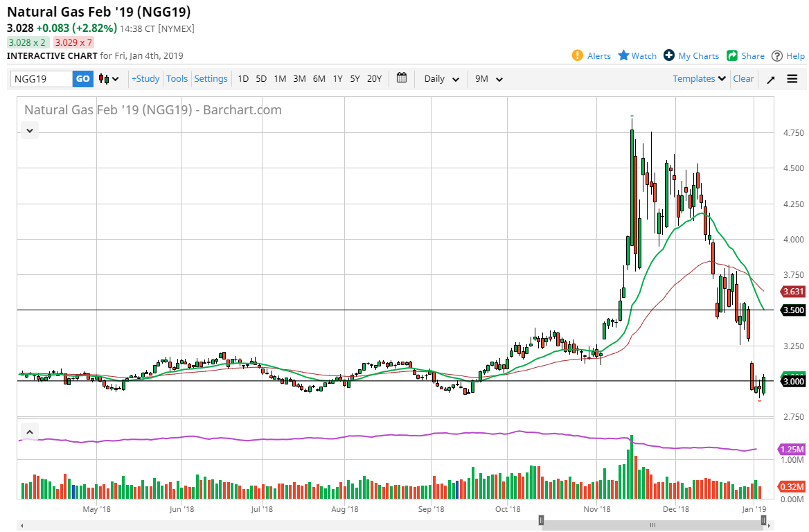Open the 9M period dropdown

coord(488,79)
